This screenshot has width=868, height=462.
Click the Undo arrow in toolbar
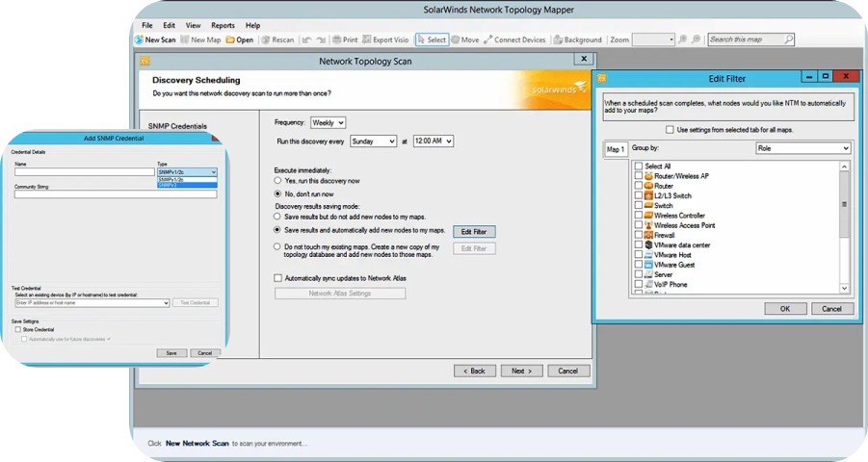coord(306,39)
